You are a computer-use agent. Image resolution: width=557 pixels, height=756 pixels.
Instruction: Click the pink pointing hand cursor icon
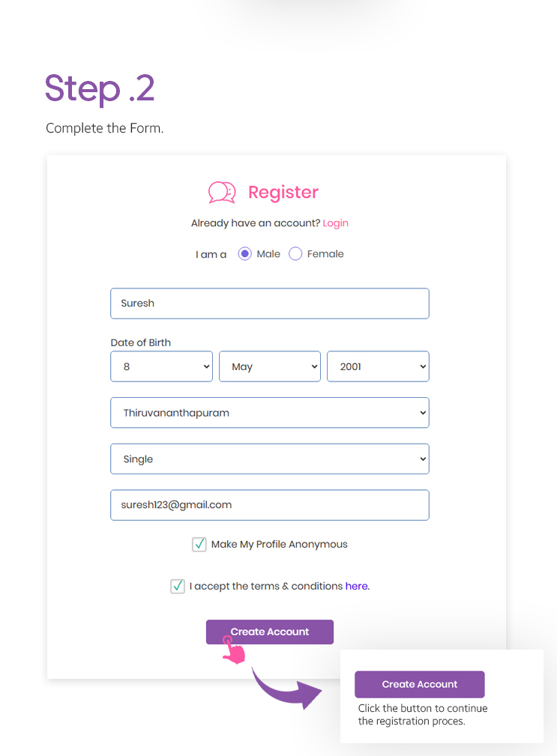[235, 652]
